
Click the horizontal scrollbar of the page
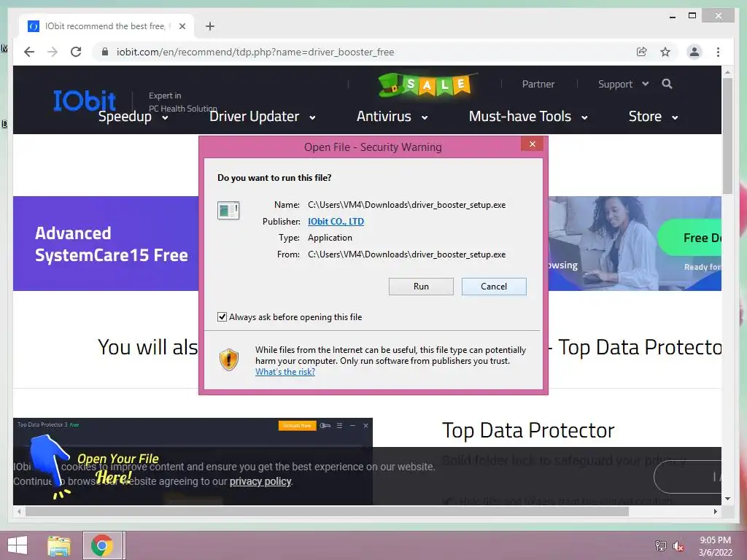[327, 511]
